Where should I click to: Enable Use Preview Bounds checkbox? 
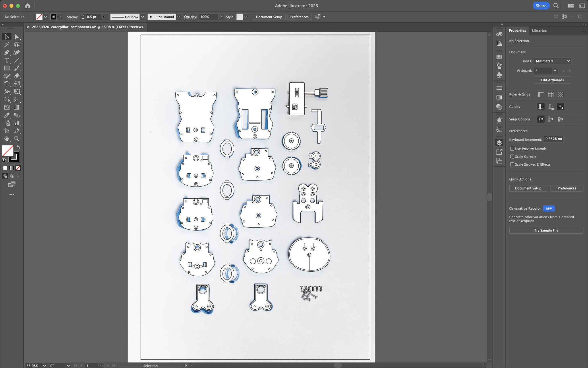512,149
